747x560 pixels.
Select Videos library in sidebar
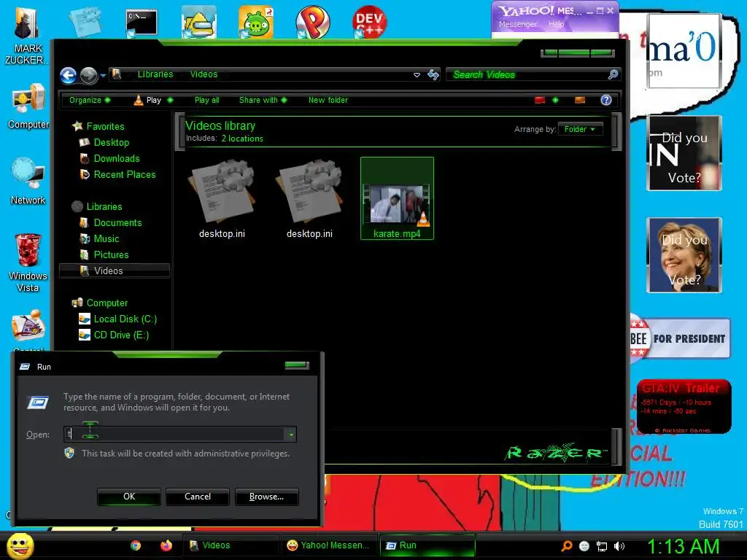click(x=115, y=271)
